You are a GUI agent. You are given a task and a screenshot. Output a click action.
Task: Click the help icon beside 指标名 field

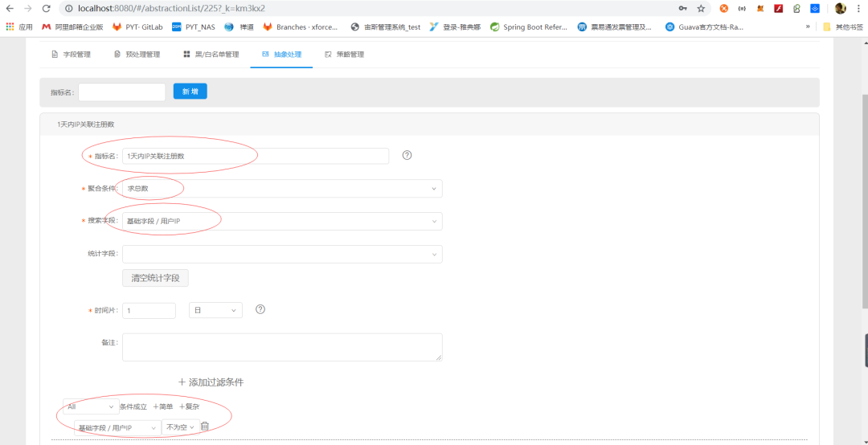pyautogui.click(x=407, y=155)
